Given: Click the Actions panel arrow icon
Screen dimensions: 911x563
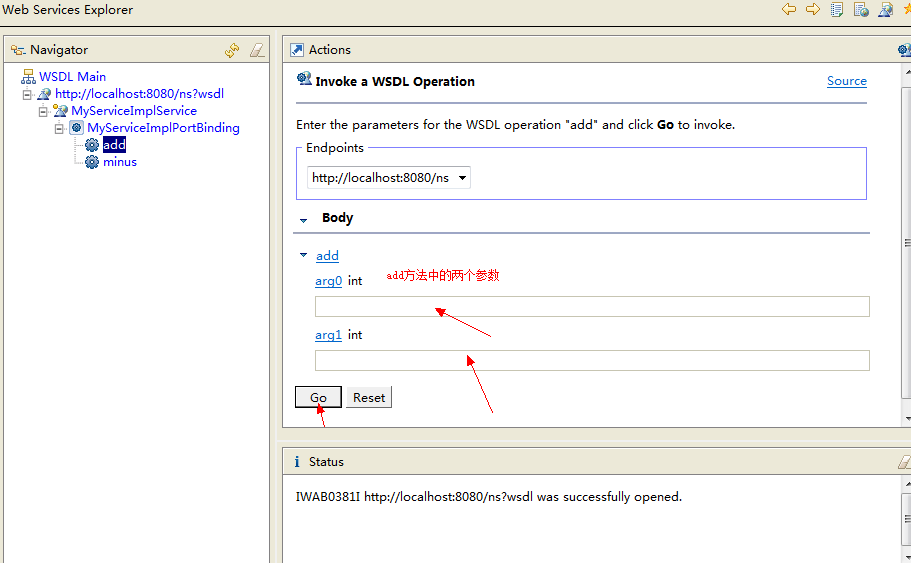Looking at the screenshot, I should (x=297, y=50).
